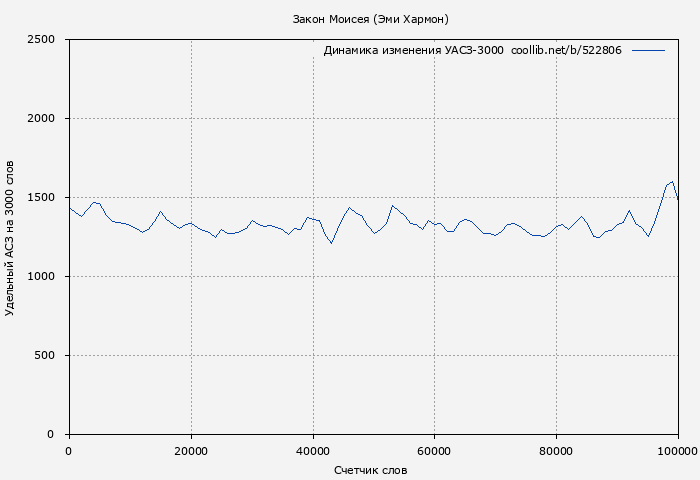Click the legend text "Динамика изменения УАСЗ-3000"
This screenshot has height=480, width=700.
[413, 50]
